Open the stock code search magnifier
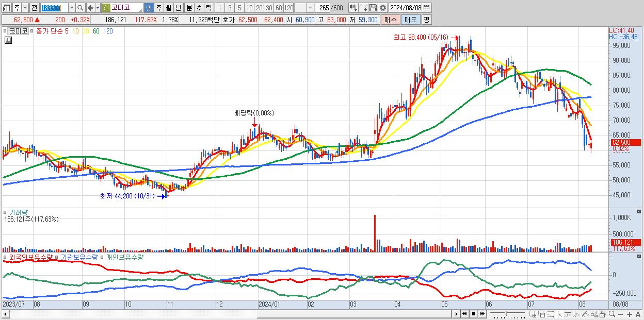The height and width of the screenshot is (320, 644). pyautogui.click(x=80, y=8)
